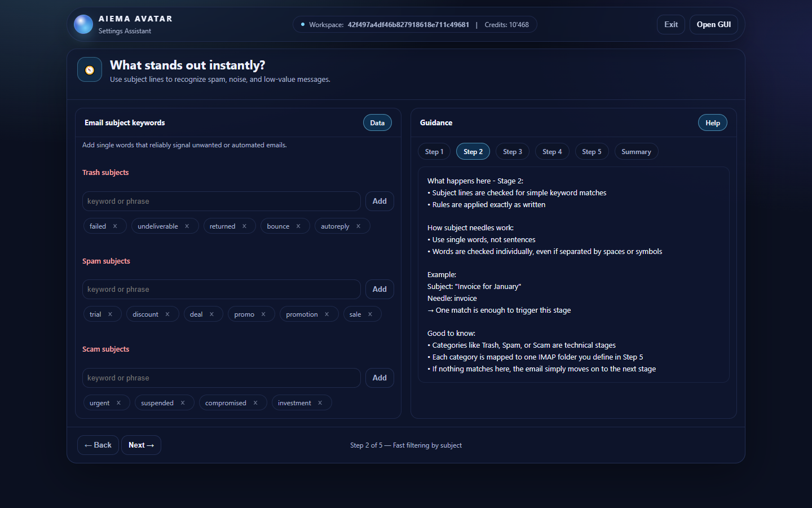Delete the 'compromised' scam tag

tap(255, 403)
